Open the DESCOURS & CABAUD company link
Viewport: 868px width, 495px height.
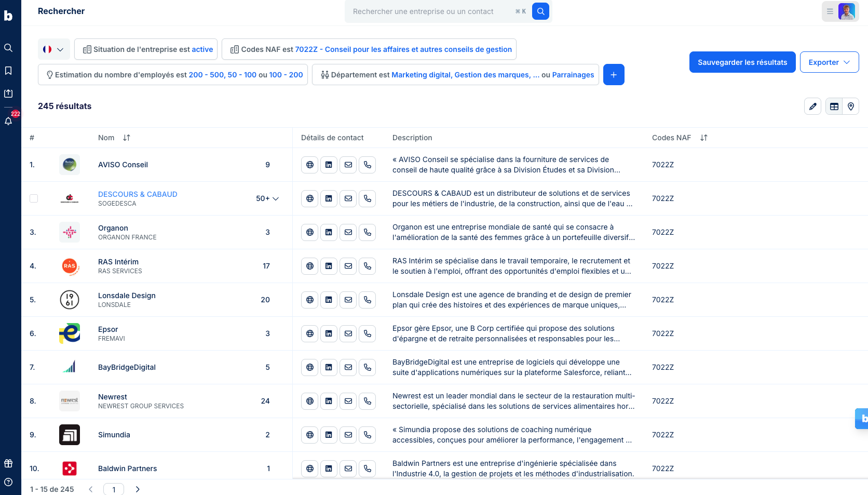(138, 194)
